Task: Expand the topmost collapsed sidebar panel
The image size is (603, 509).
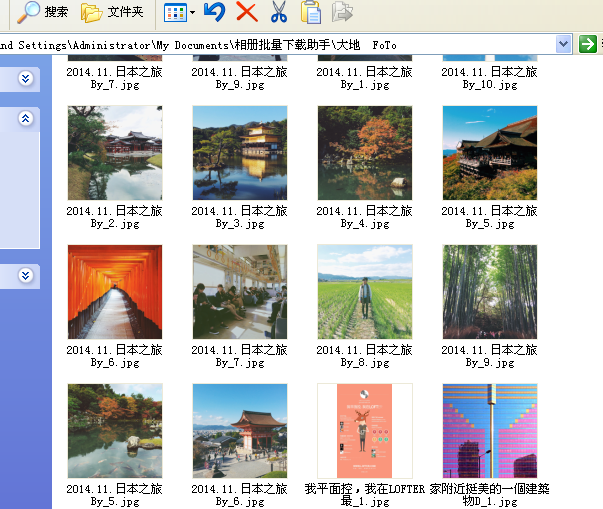Action: (x=26, y=78)
